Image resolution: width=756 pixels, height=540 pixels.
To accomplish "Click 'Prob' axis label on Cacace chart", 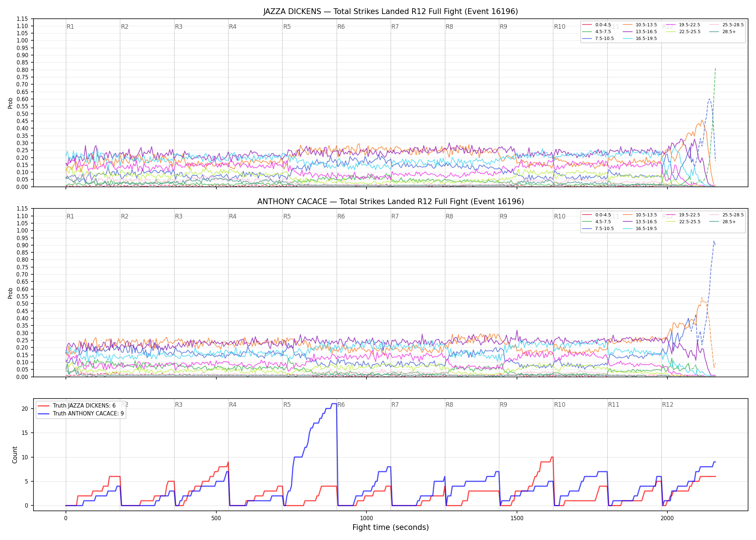I will tap(10, 293).
